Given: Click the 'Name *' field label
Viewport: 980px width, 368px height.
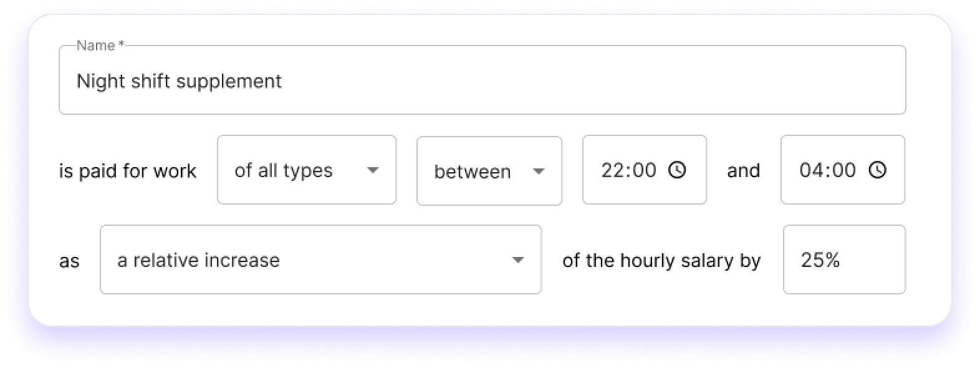Looking at the screenshot, I should 100,46.
